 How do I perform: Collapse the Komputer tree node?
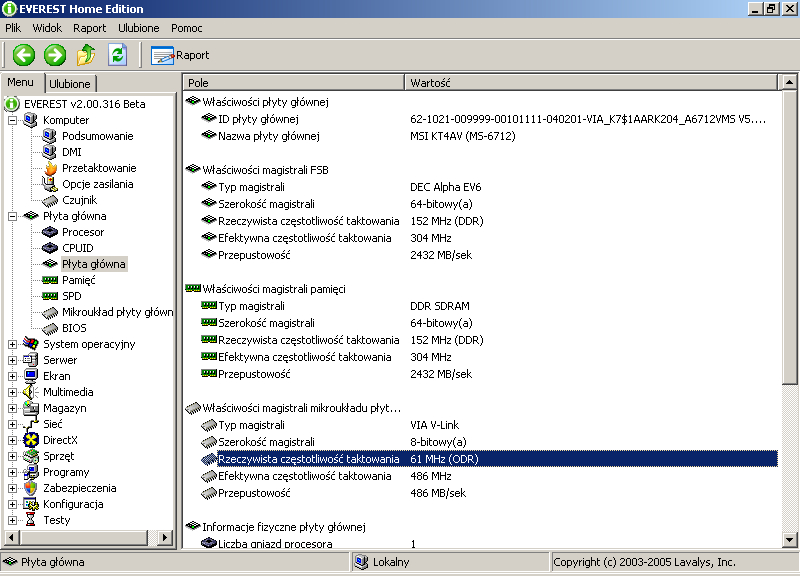pyautogui.click(x=12, y=120)
